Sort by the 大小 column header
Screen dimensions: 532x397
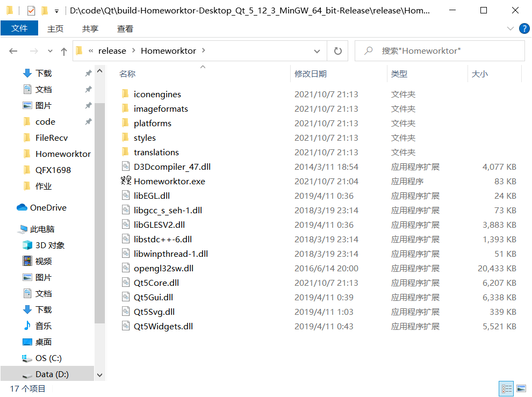[480, 74]
